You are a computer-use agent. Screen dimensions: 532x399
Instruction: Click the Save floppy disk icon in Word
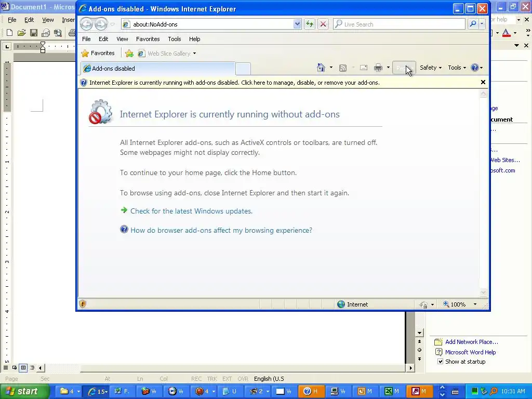coord(34,33)
